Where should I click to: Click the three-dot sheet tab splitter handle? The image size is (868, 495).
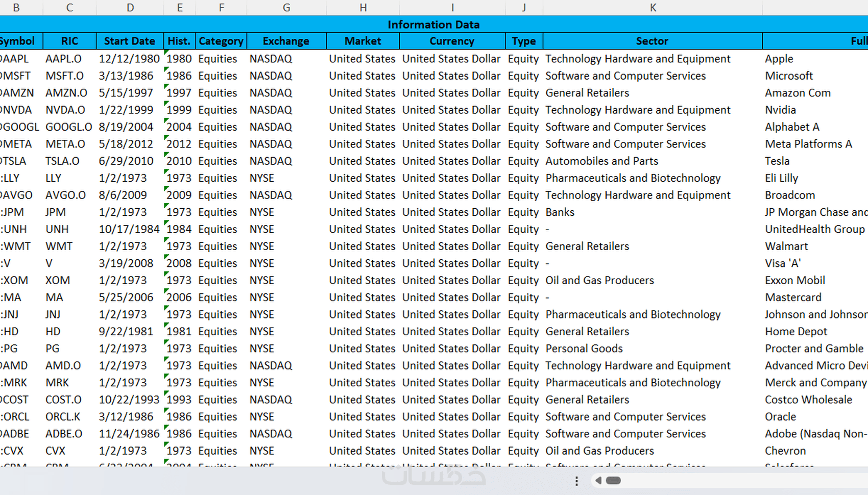coord(576,481)
